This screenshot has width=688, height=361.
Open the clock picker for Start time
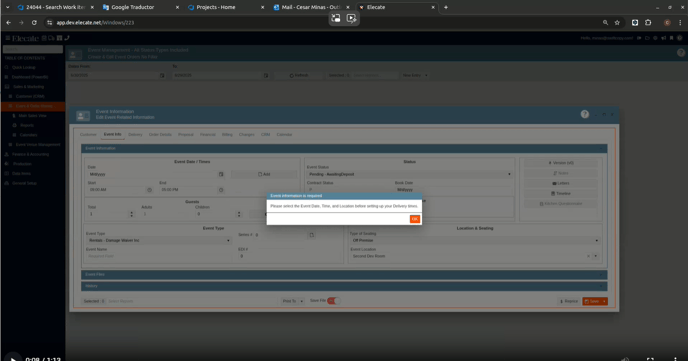pyautogui.click(x=149, y=190)
